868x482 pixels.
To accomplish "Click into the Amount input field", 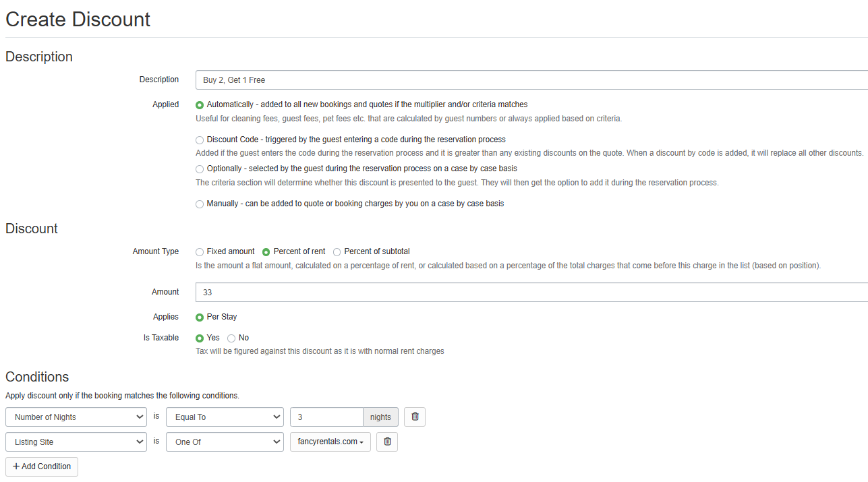I will [x=531, y=292].
